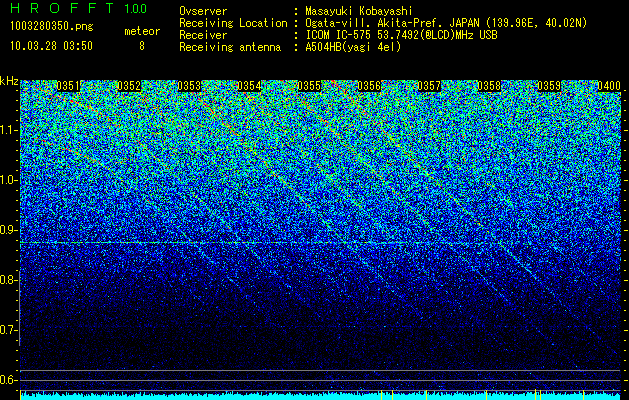The height and width of the screenshot is (400, 629).
Task: Click the Receiving Location label
Action: coord(233,23)
